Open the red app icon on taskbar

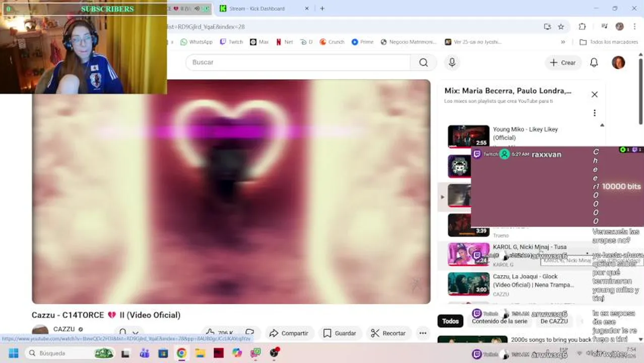tap(218, 353)
